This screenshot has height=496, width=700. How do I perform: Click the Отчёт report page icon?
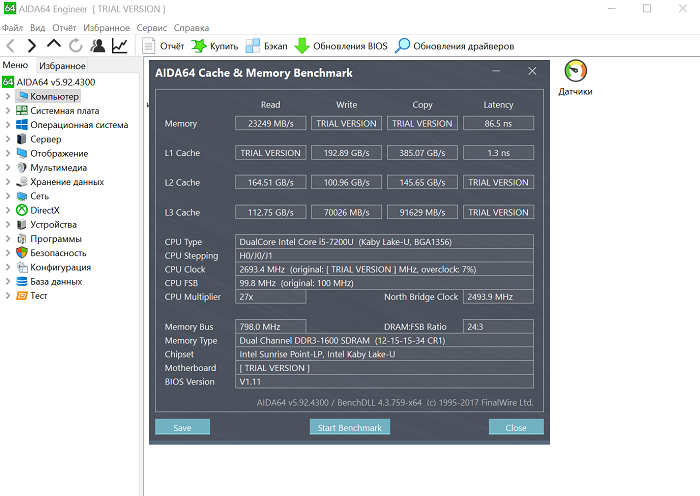coord(148,46)
